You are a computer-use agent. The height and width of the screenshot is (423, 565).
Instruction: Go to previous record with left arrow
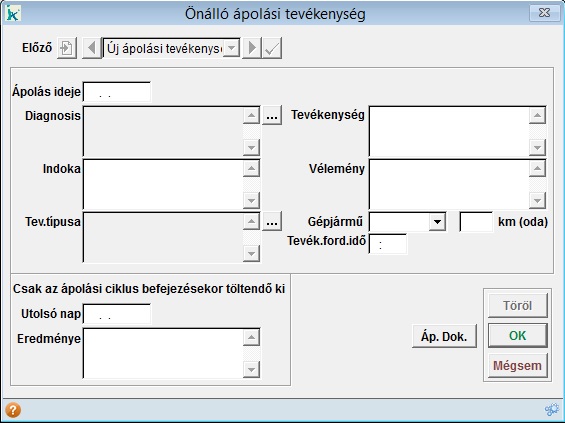tap(92, 48)
